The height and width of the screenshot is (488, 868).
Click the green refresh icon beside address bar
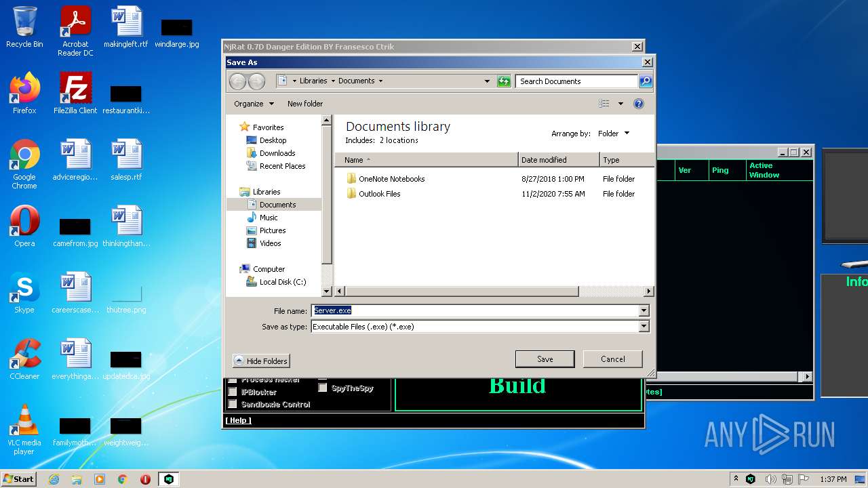[504, 81]
